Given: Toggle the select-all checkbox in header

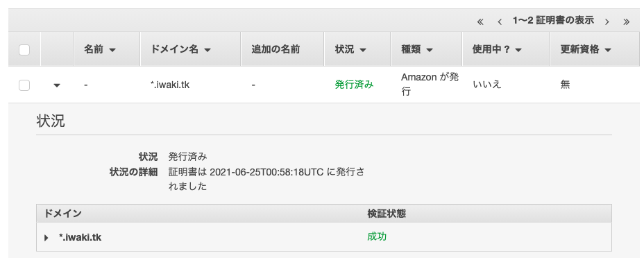Looking at the screenshot, I should [24, 50].
